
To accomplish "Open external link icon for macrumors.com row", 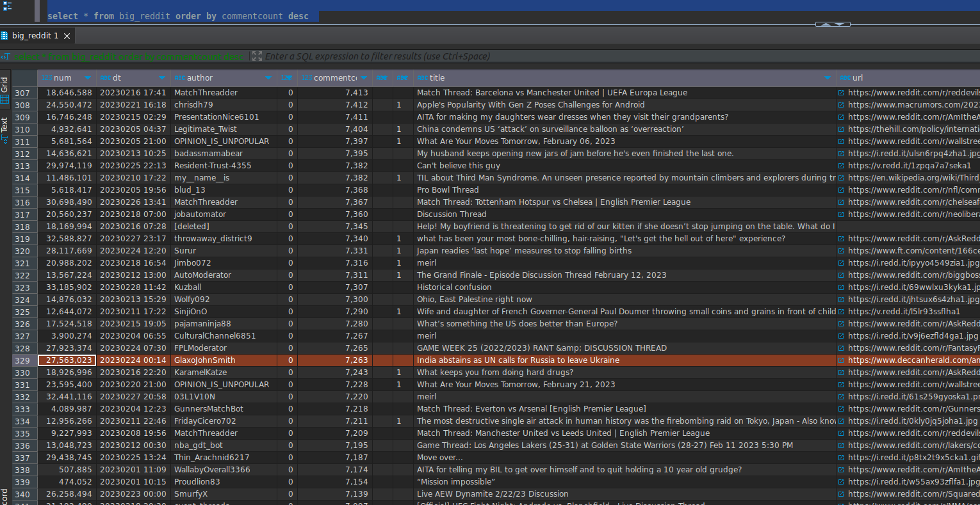I will [x=841, y=105].
